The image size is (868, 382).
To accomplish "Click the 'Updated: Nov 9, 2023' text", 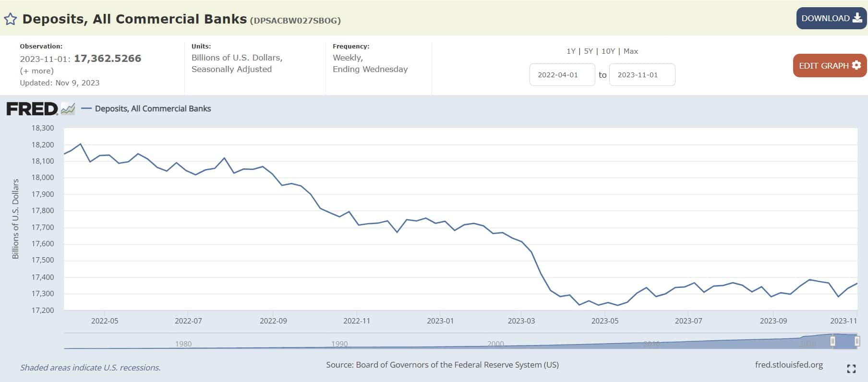I will coord(60,83).
